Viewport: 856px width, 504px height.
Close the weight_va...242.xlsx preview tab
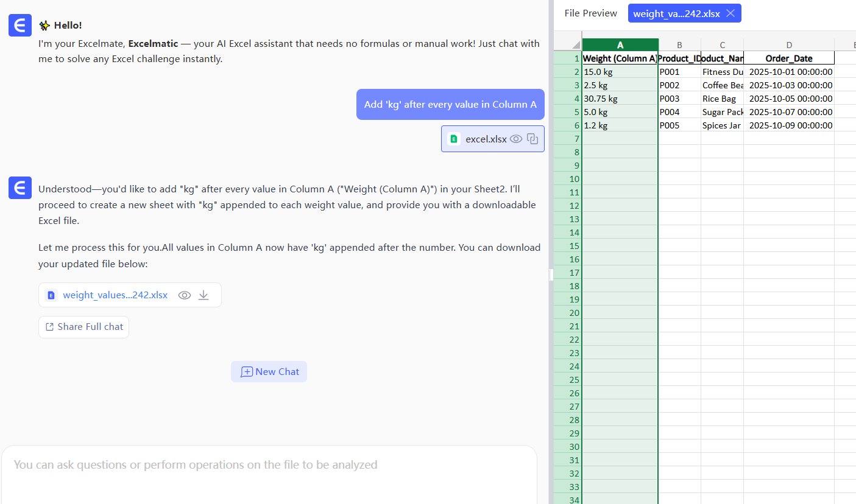[730, 13]
